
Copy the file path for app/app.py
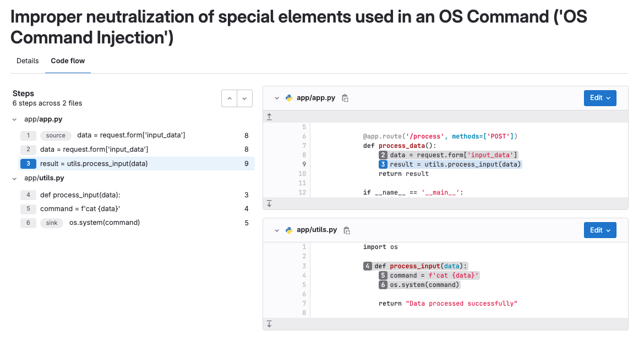click(346, 97)
